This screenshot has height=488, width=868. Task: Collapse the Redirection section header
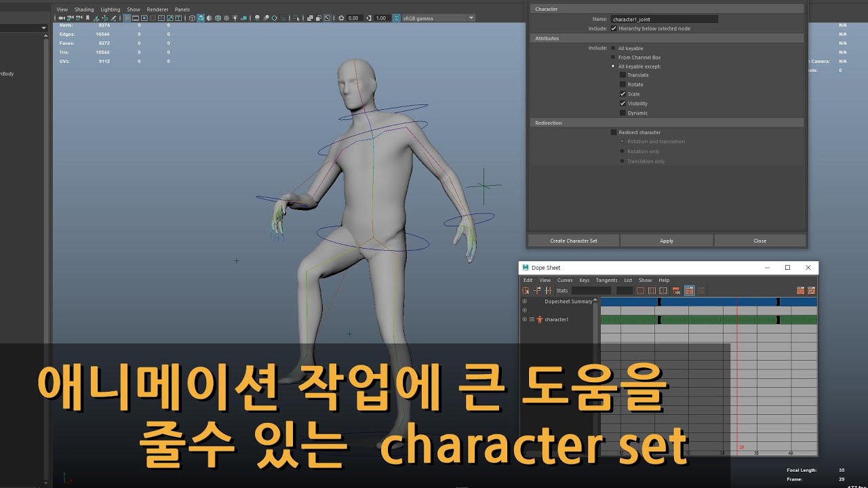[x=667, y=123]
